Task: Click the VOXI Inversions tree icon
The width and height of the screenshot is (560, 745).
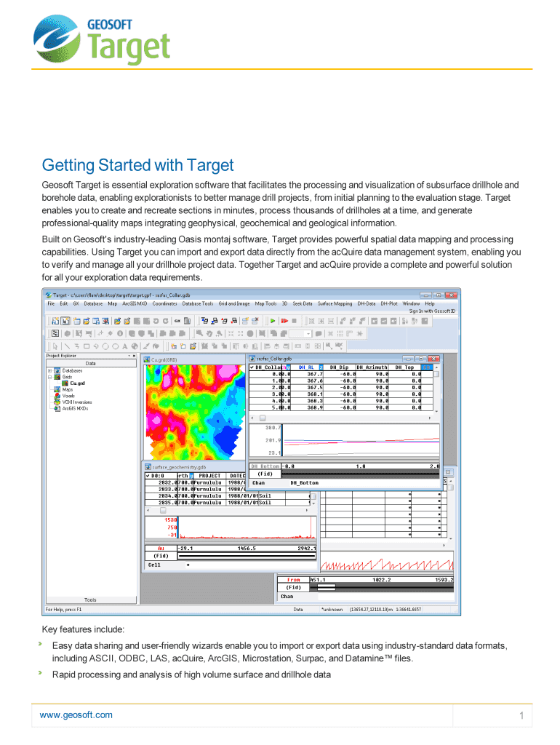Action: tap(56, 402)
